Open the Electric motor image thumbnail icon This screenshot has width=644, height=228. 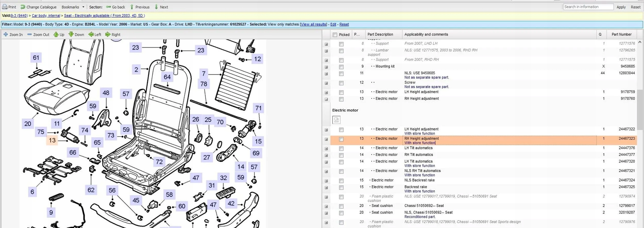coord(336,120)
